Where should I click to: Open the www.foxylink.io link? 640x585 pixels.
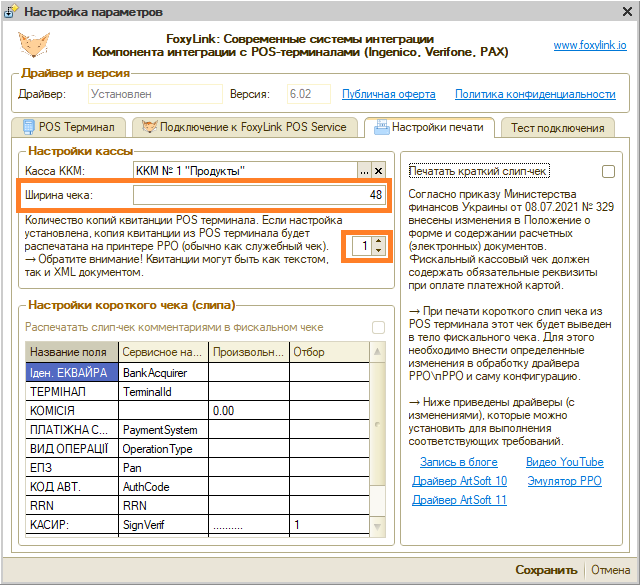pos(589,46)
